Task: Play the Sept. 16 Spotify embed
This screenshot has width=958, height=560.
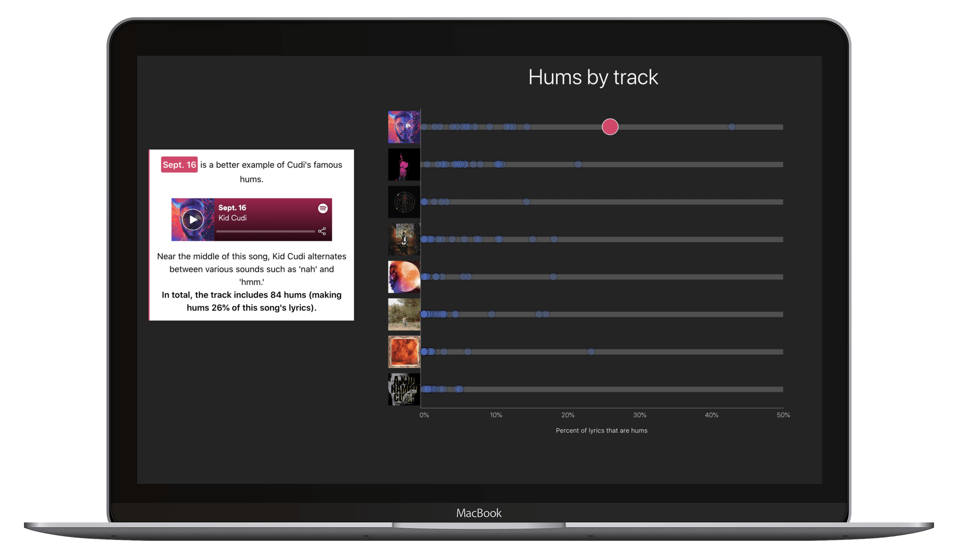Action: tap(193, 220)
